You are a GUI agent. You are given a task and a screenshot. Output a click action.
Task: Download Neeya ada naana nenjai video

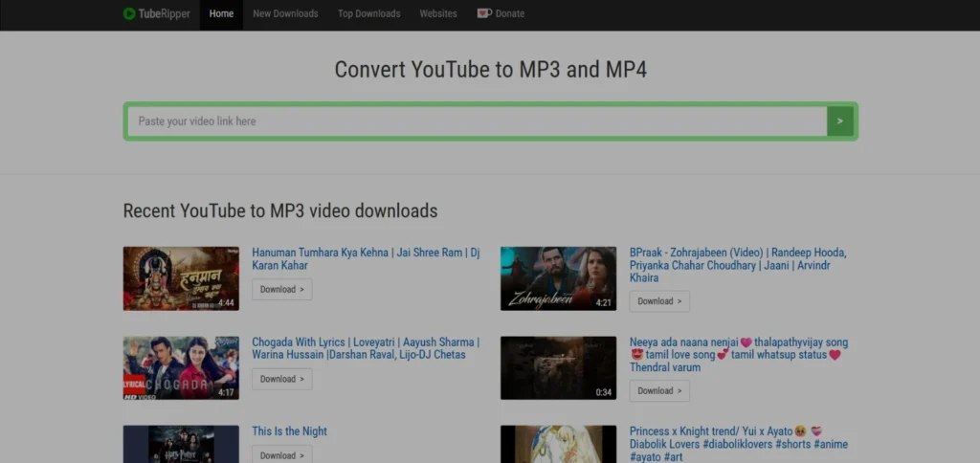[659, 390]
